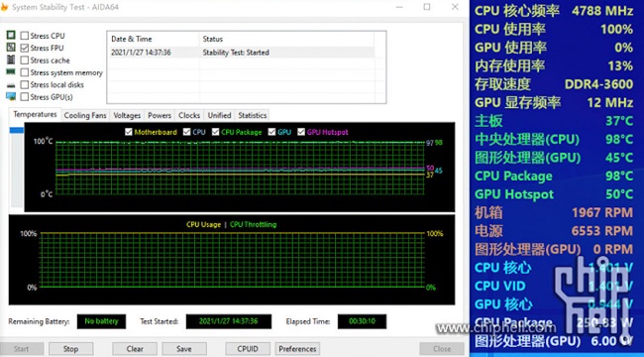Image resolution: width=644 pixels, height=357 pixels.
Task: Click the blue slider beside the temperature graph
Action: click(x=17, y=130)
